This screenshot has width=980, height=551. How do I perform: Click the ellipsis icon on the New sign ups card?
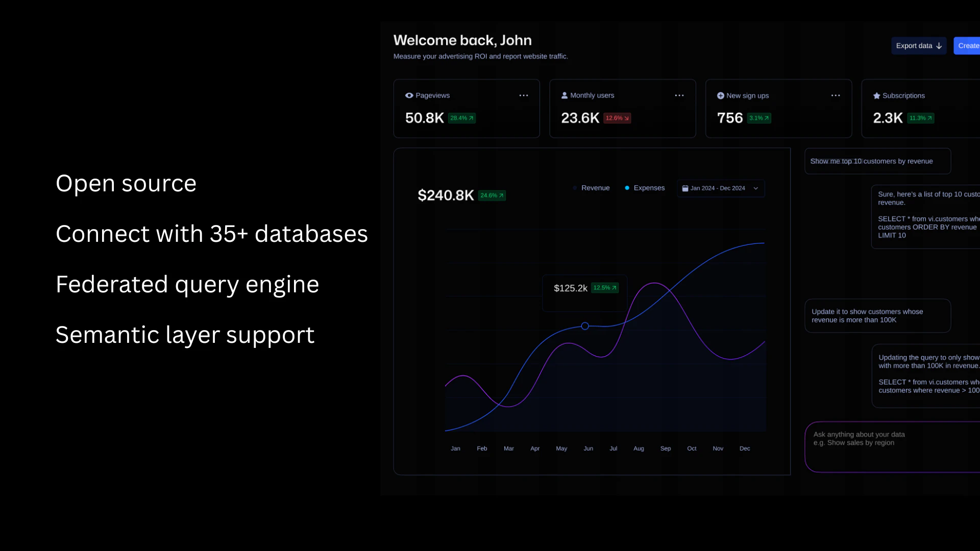point(836,95)
